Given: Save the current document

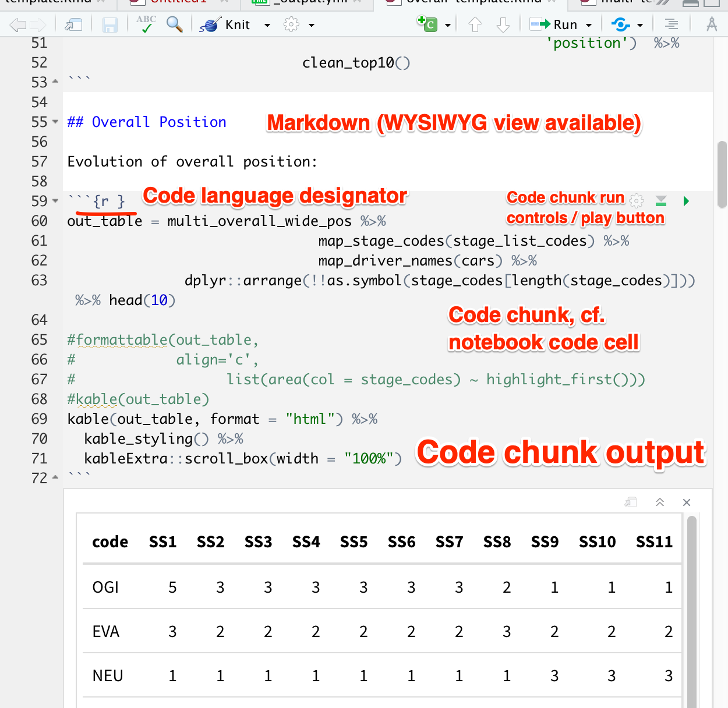Looking at the screenshot, I should [x=109, y=24].
